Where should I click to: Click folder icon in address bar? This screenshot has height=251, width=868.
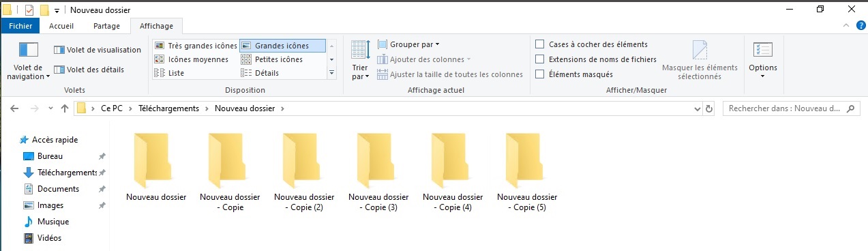point(81,108)
